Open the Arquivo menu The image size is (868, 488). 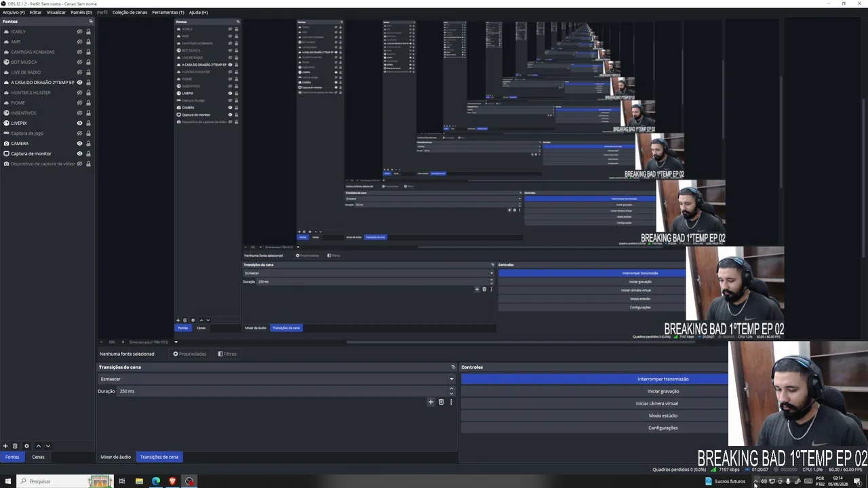point(14,12)
